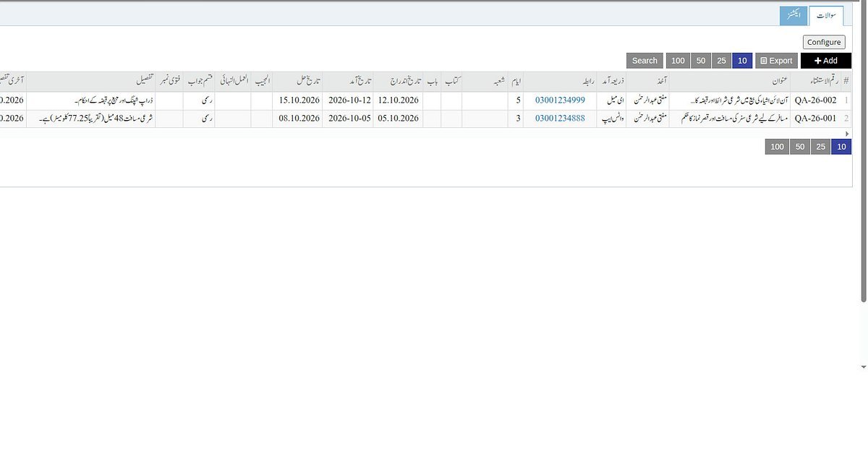868x452 pixels.
Task: Switch to the blue tab beside سوالات
Action: click(x=793, y=16)
